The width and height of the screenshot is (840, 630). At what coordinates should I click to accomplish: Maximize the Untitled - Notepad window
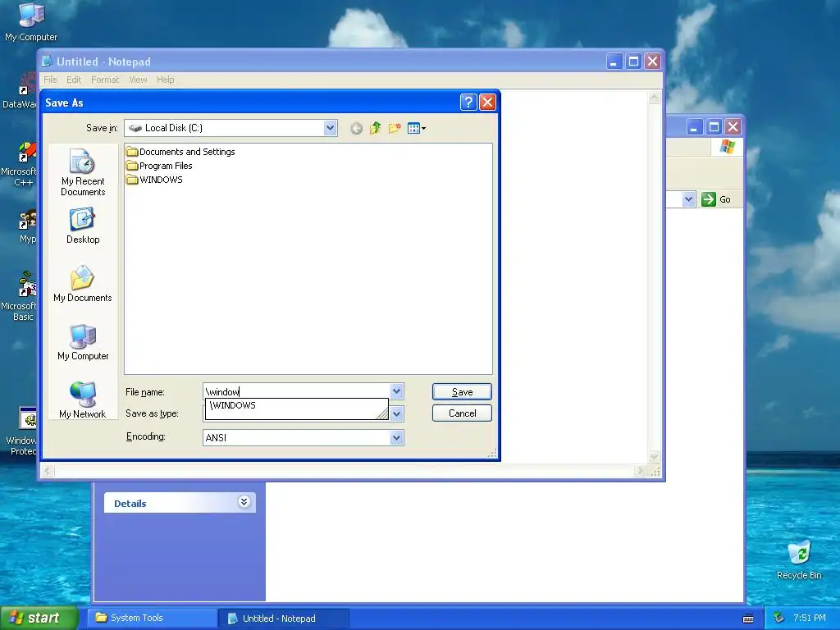pyautogui.click(x=633, y=62)
